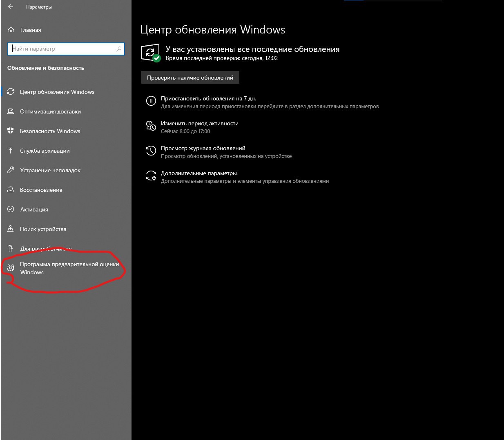Viewport: 504px width, 440px height.
Task: Open Просмотр журнала обновлений
Action: pos(203,148)
